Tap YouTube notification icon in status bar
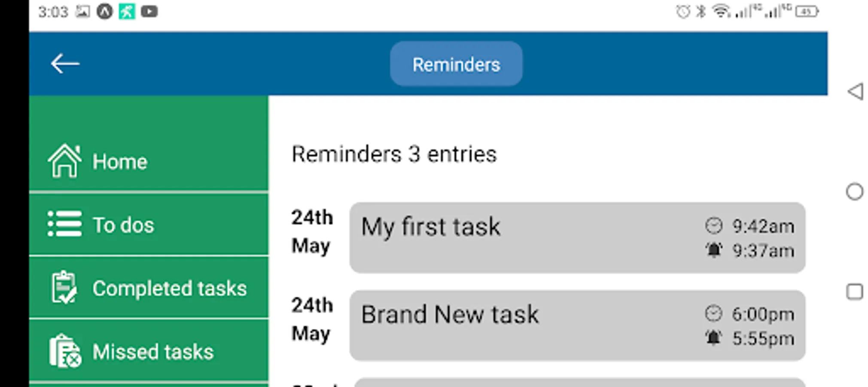 149,12
